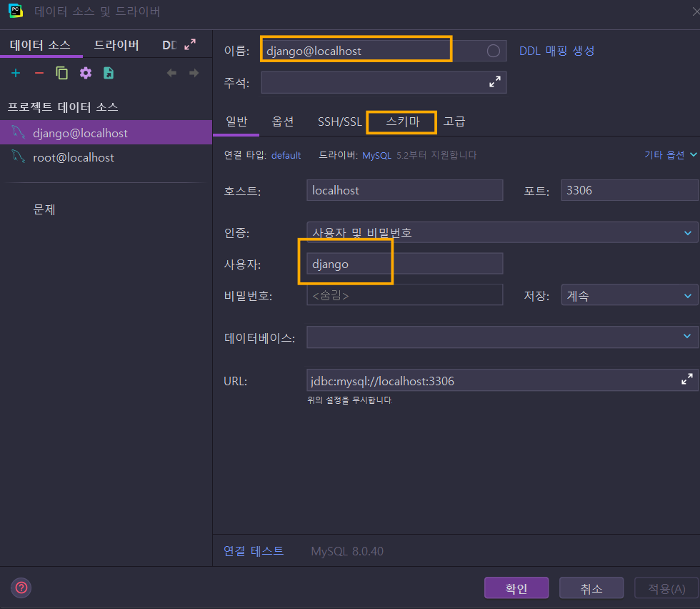
Task: Click the MySQL driver link
Action: click(377, 156)
